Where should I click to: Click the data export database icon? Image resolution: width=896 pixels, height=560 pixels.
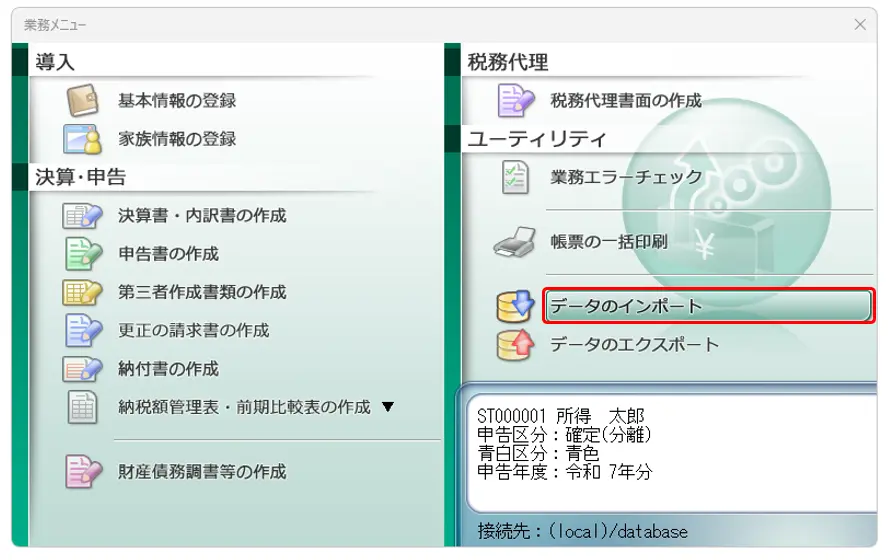coord(516,345)
